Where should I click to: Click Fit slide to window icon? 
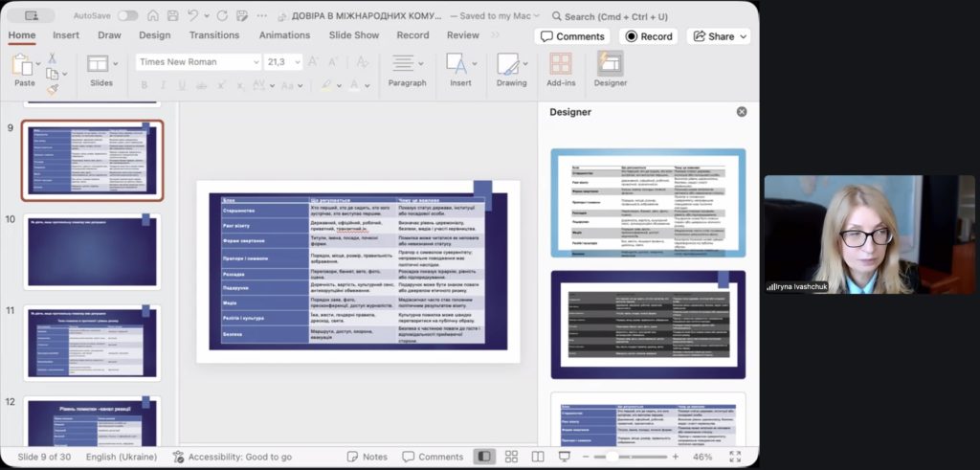click(735, 457)
